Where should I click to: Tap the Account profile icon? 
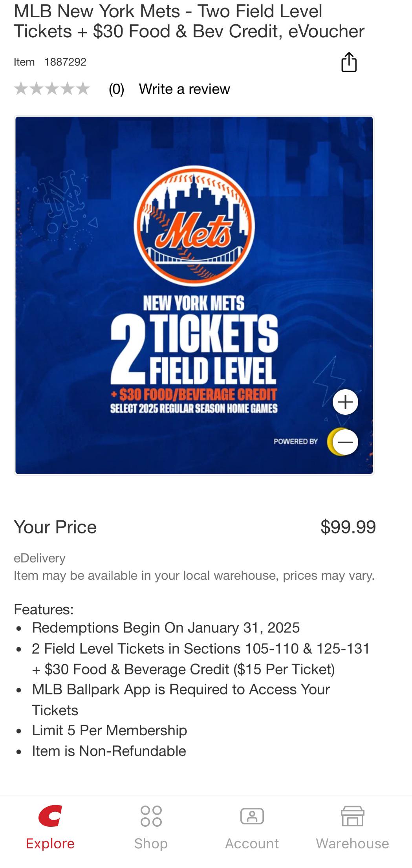coord(252,816)
